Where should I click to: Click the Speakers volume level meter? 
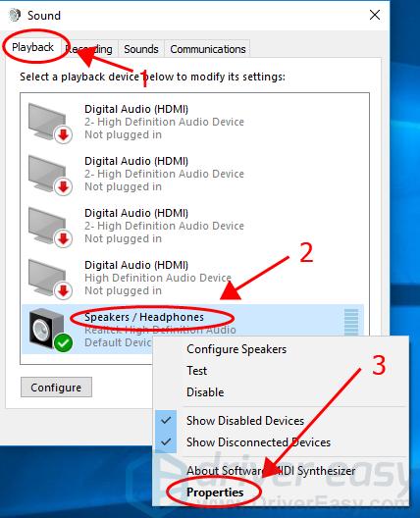pyautogui.click(x=351, y=323)
